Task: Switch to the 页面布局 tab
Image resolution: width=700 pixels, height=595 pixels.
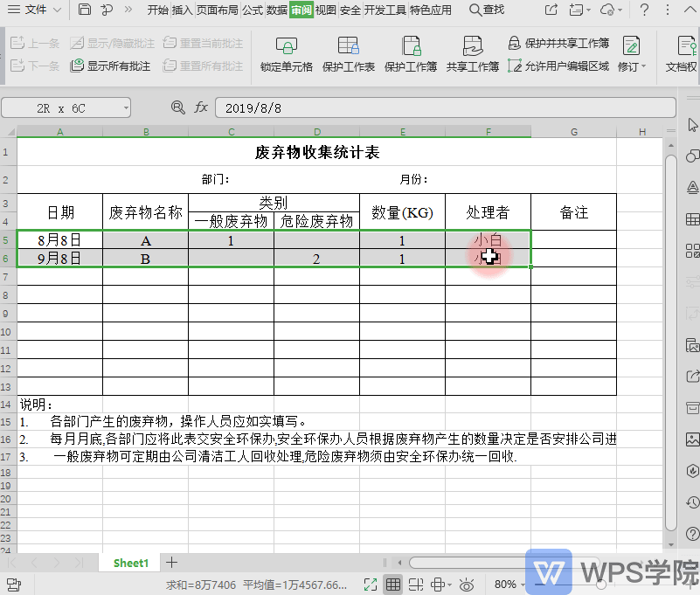Action: pyautogui.click(x=218, y=10)
